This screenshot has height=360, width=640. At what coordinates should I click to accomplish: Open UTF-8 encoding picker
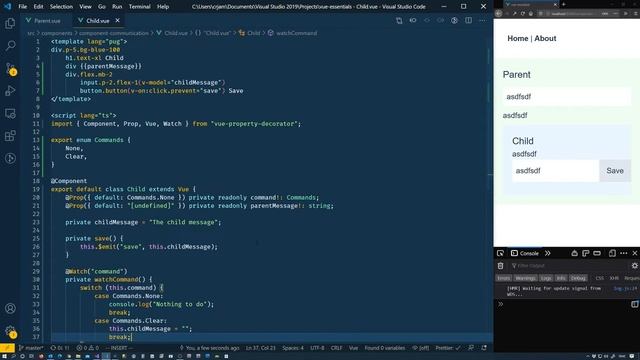pyautogui.click(x=317, y=348)
